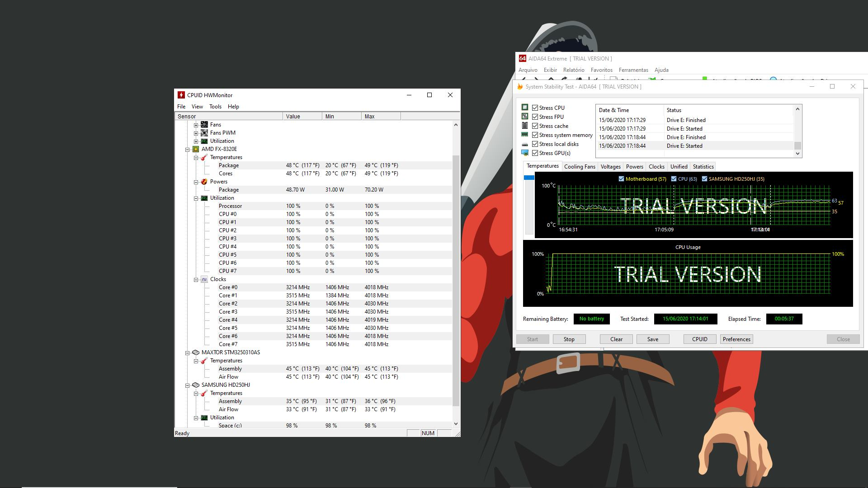The image size is (868, 488).
Task: Click the Clear button
Action: [616, 339]
